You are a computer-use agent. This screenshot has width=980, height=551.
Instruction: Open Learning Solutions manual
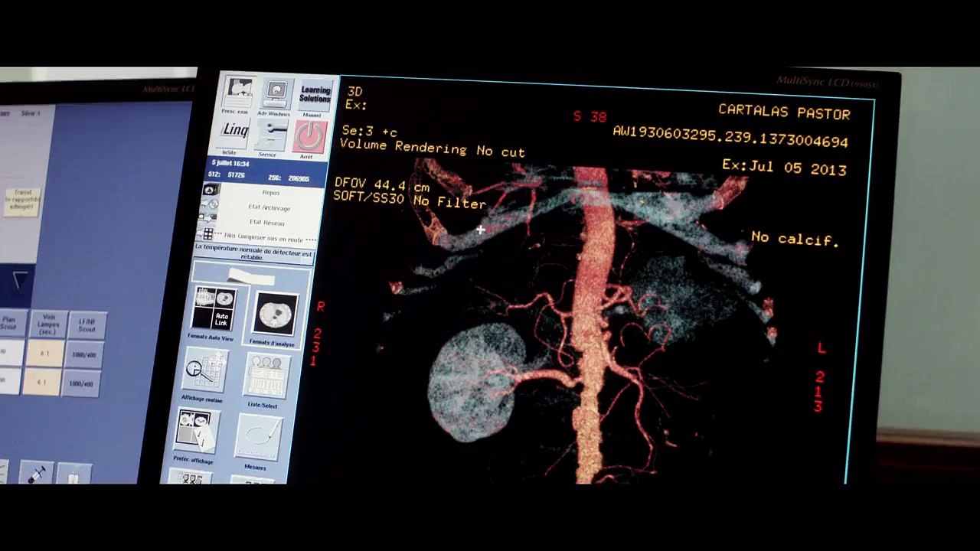314,95
